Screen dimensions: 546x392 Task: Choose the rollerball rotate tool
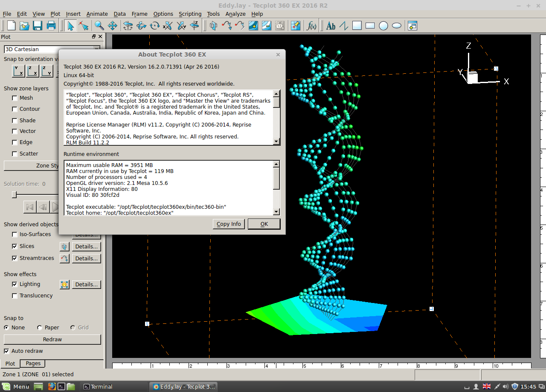tap(141, 26)
